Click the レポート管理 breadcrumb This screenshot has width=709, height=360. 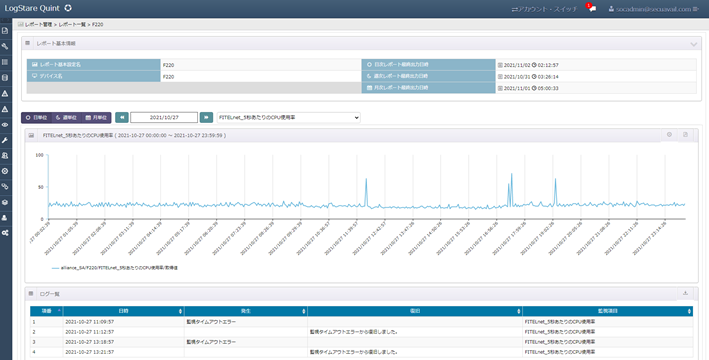coord(38,24)
